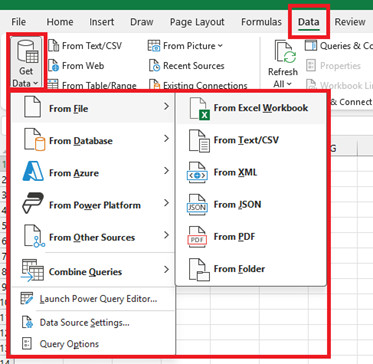Screen dimensions: 373x364
Task: Click the From Web ribbon icon
Action: (53, 66)
